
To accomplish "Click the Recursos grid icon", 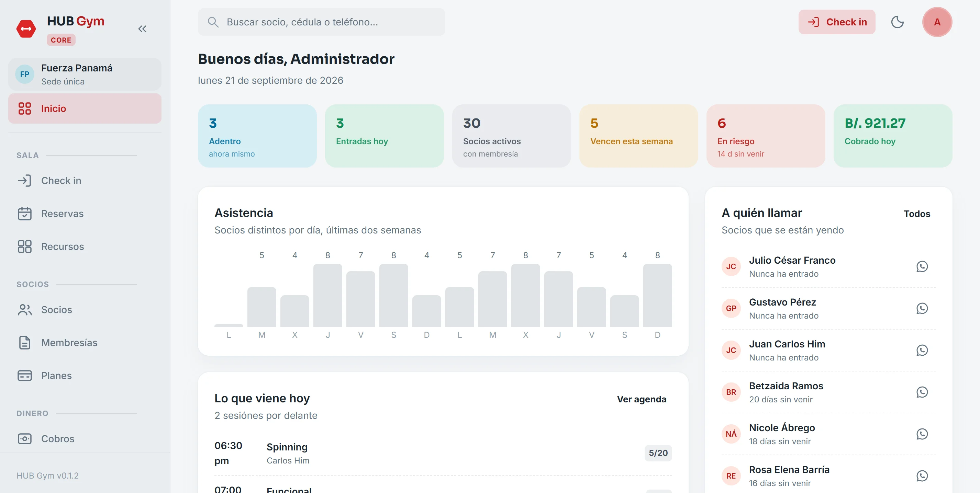I will pyautogui.click(x=25, y=246).
